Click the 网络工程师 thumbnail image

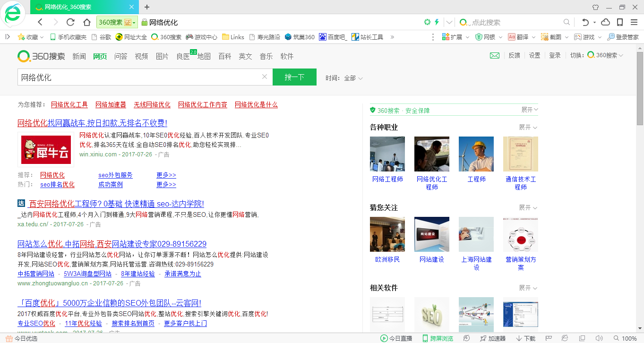coord(387,154)
